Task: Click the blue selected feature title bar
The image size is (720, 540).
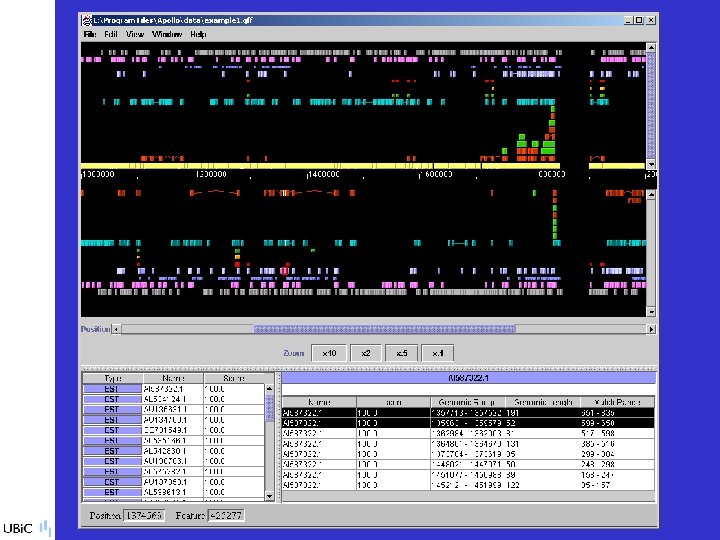Action: coord(468,378)
